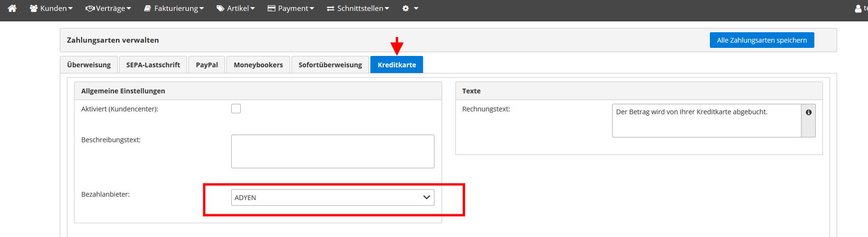Click into the Beschreibungstext field

click(x=332, y=151)
